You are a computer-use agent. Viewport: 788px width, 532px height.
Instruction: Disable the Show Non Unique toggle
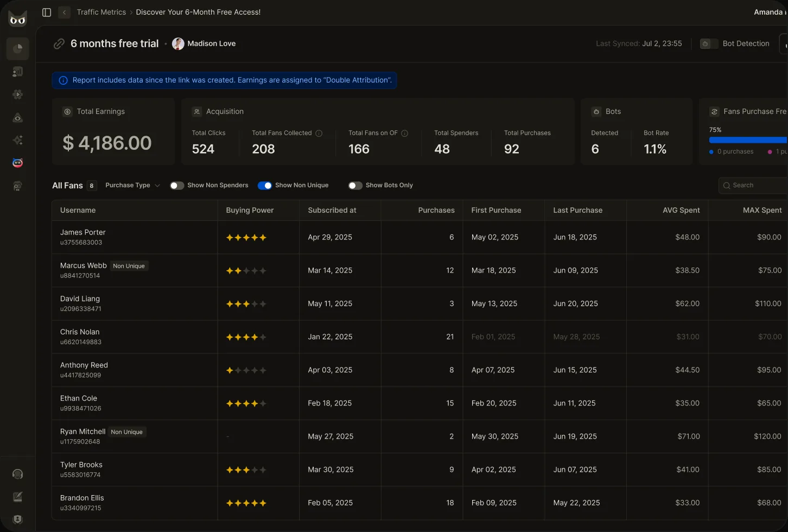click(x=265, y=186)
